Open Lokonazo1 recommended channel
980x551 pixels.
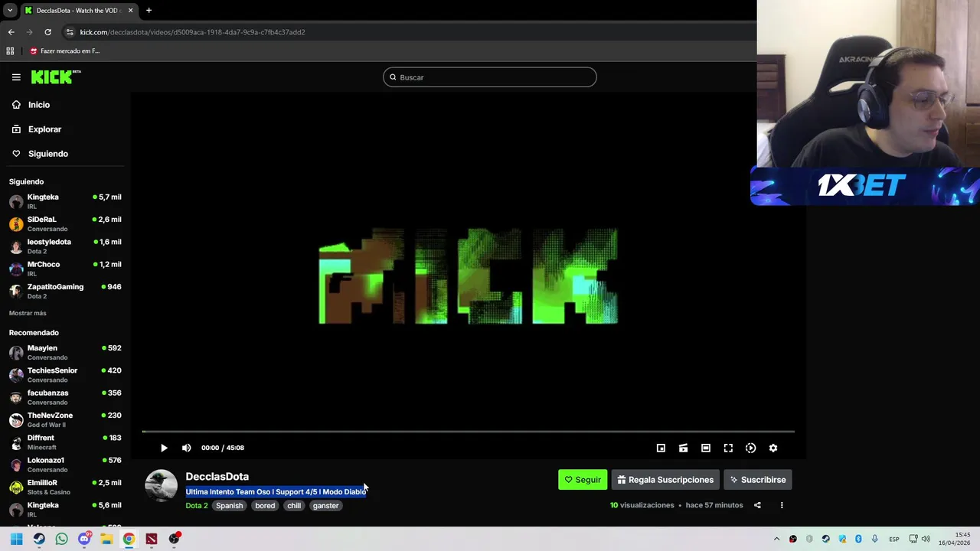[65, 465]
